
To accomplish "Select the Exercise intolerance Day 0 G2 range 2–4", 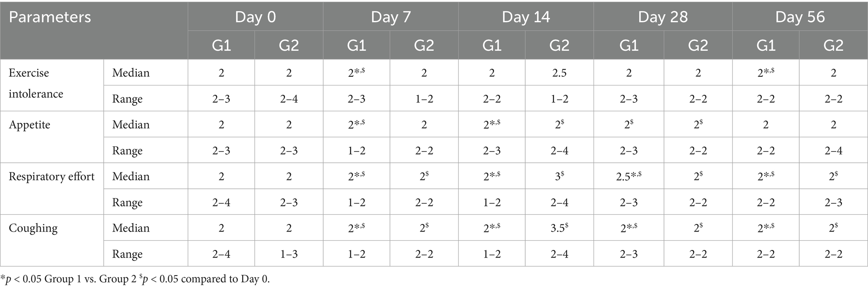I will tap(289, 99).
